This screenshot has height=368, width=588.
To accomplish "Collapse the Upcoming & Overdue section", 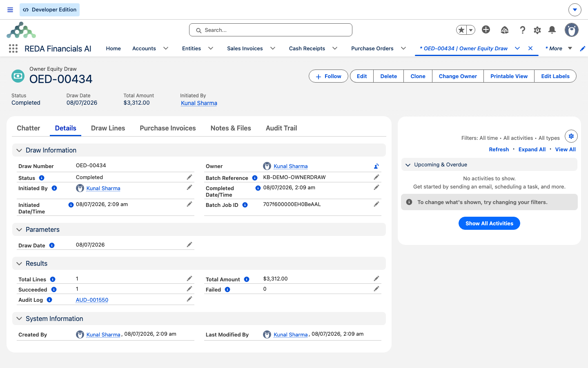I will [x=408, y=165].
